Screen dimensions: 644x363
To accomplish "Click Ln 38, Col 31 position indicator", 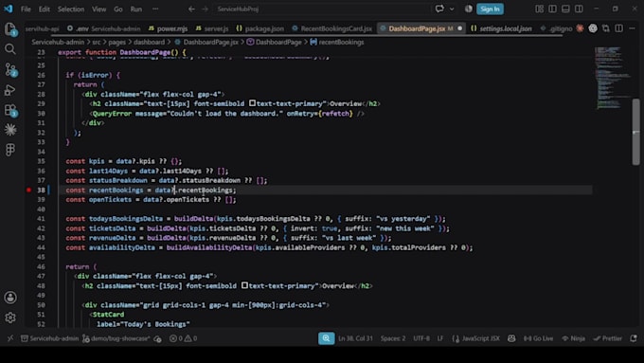I will click(355, 338).
